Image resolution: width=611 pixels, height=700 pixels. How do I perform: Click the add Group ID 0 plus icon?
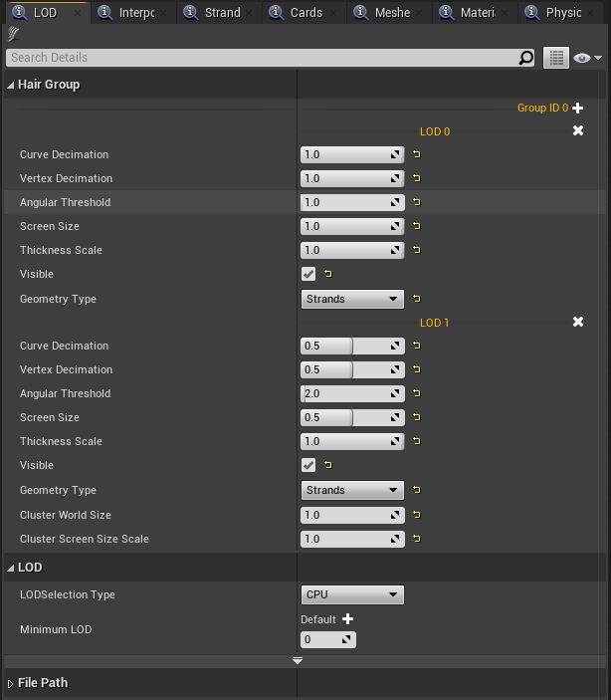[578, 108]
